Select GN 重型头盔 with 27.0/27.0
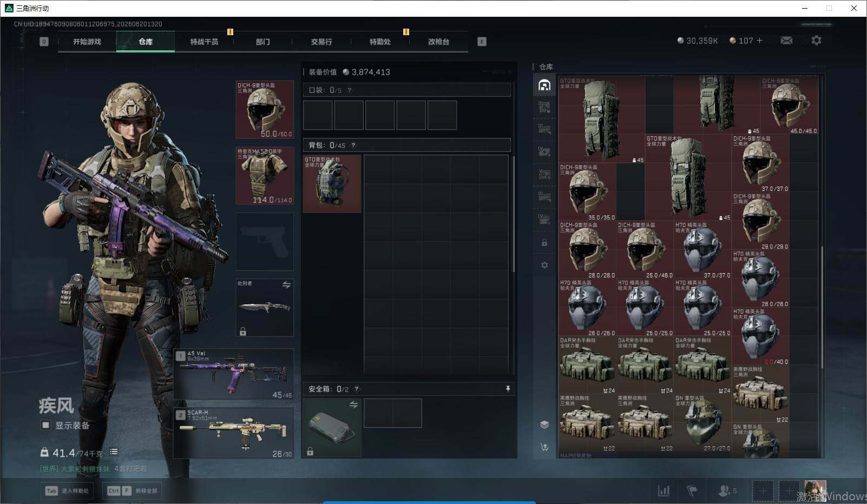Image resolution: width=867 pixels, height=504 pixels. coord(702,423)
